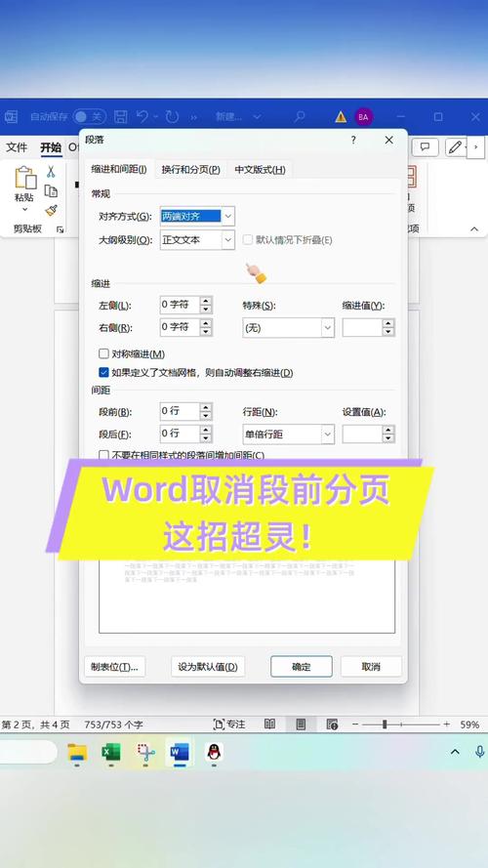
Task: Click the editing pencil icon
Action: tap(456, 146)
